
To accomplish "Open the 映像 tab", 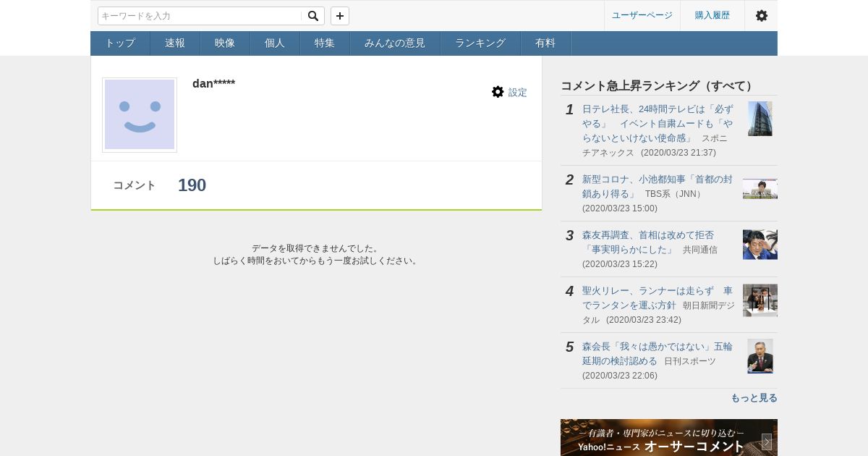I will [x=225, y=43].
